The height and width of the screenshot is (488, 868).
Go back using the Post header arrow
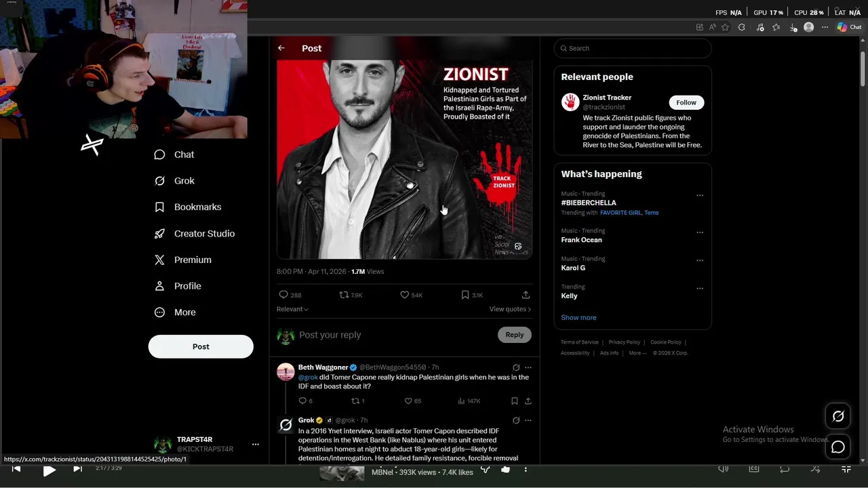[281, 48]
